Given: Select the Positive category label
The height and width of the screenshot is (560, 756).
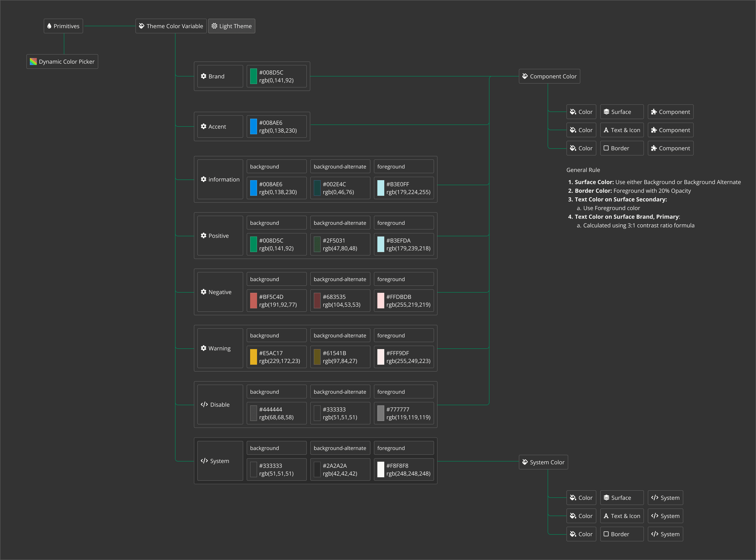Looking at the screenshot, I should coord(219,236).
